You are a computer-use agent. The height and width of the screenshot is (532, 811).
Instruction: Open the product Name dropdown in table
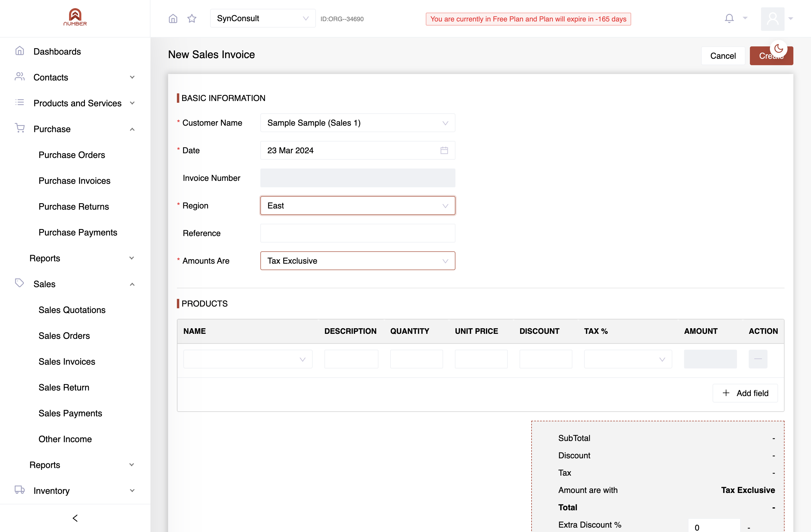248,359
